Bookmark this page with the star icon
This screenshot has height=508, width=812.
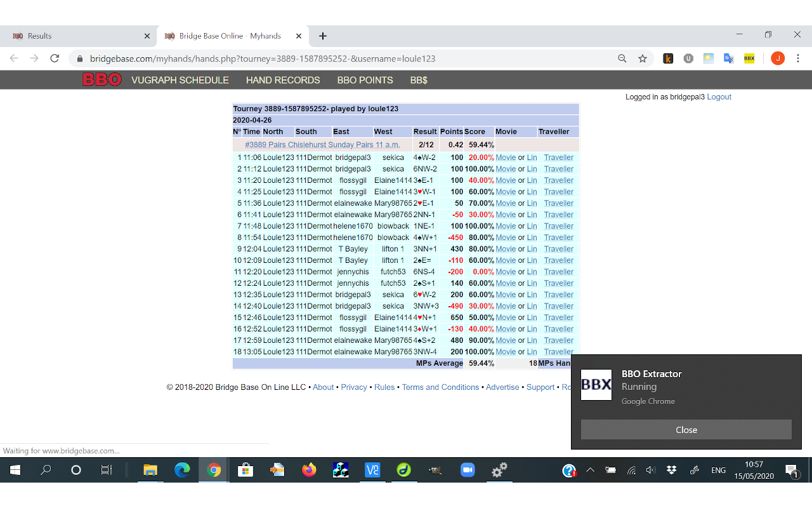point(643,58)
